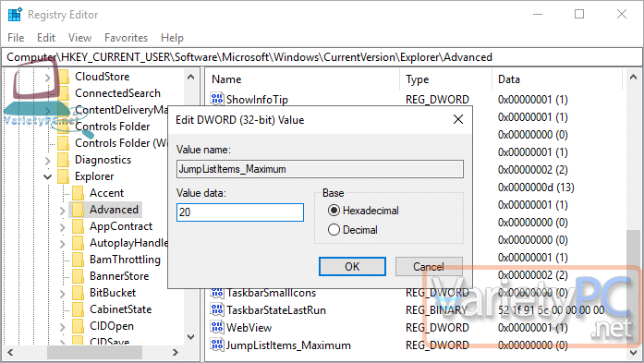Click the Accent folder icon

point(78,193)
